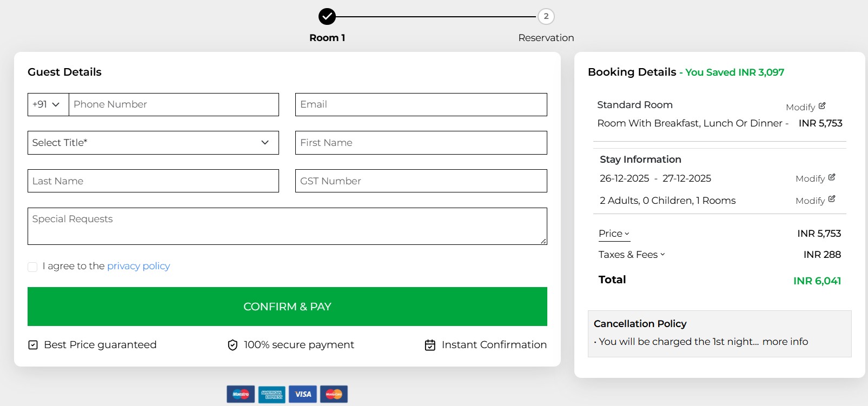Go to the Reservation step 2

click(546, 17)
